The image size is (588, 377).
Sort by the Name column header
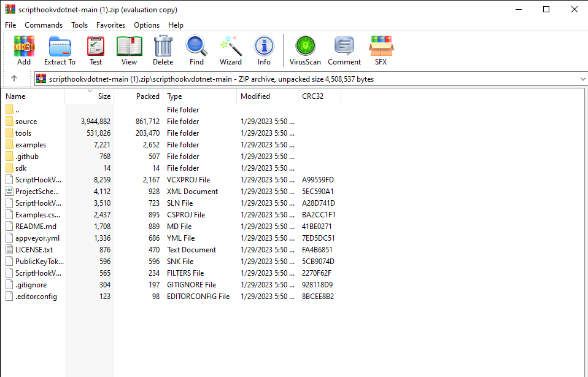(33, 96)
